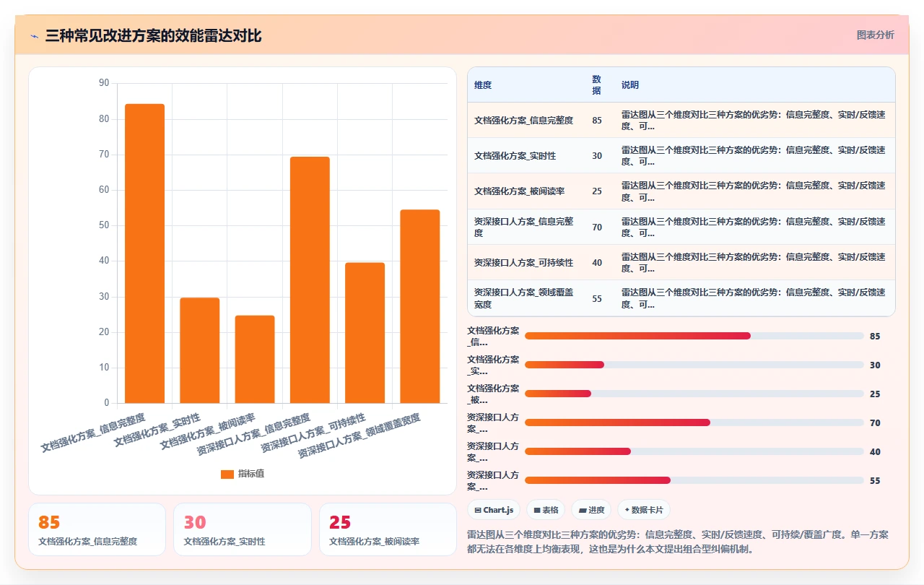Image resolution: width=924 pixels, height=585 pixels.
Task: Click the bar for 文档强化方案_实时性
Action: coord(200,350)
